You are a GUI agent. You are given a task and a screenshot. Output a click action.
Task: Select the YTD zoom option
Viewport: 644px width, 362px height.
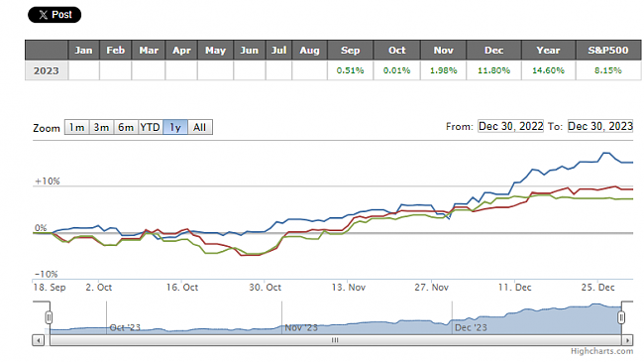(x=151, y=127)
